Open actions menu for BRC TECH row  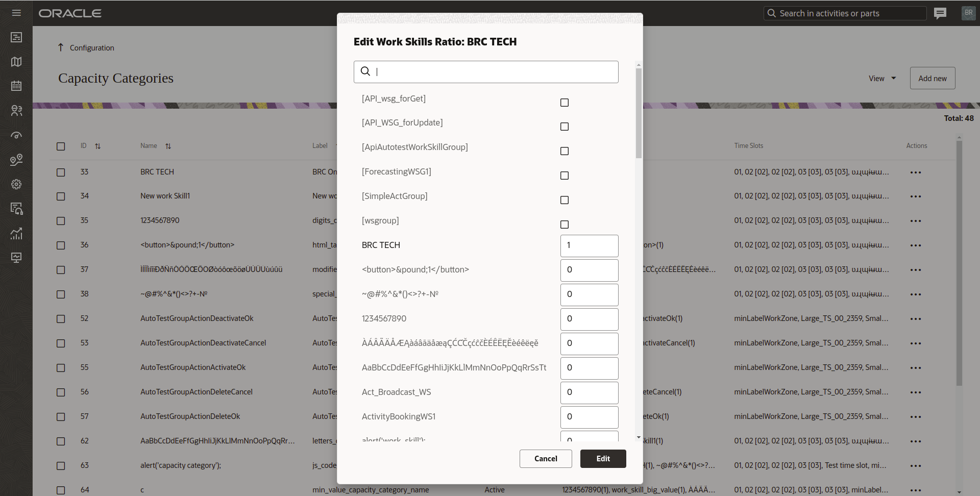[916, 172]
